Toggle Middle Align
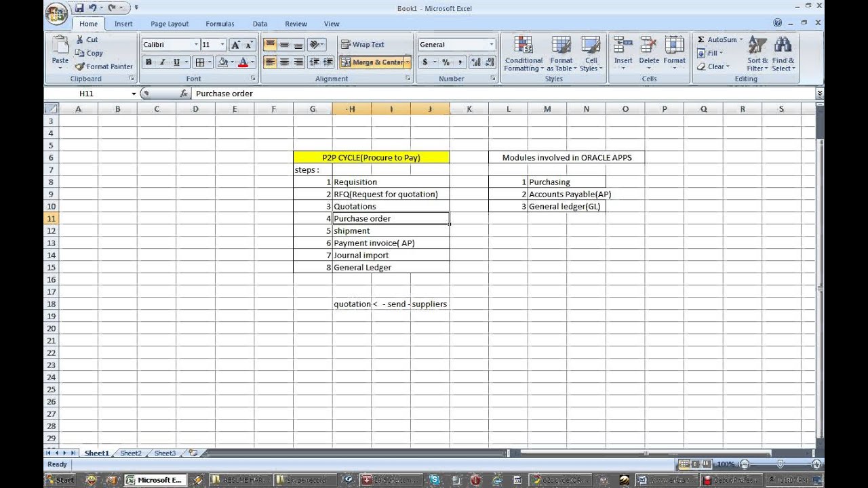 284,45
